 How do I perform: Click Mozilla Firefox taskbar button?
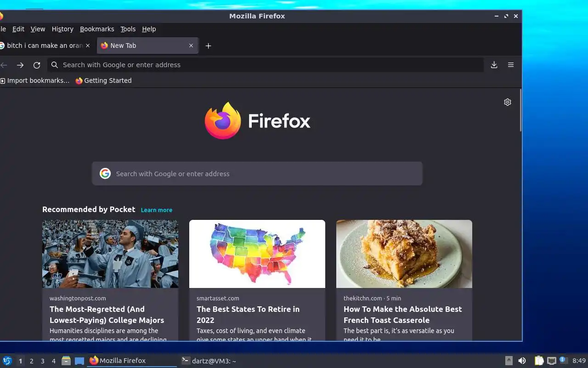pos(132,361)
